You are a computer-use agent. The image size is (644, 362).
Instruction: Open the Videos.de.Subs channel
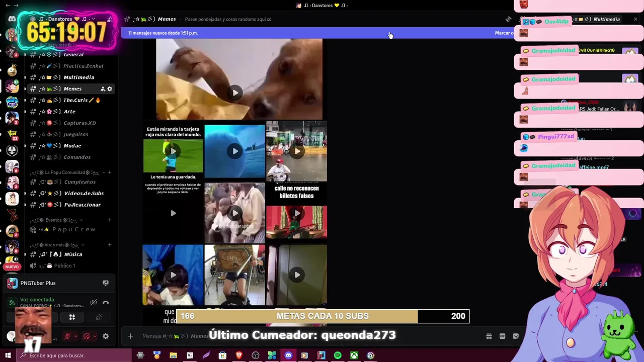(x=71, y=194)
